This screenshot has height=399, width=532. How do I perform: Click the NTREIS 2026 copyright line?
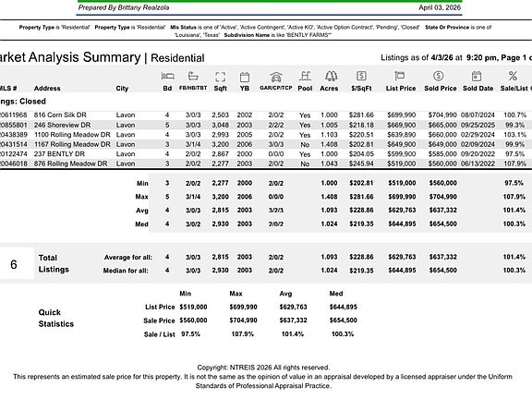coord(263,368)
